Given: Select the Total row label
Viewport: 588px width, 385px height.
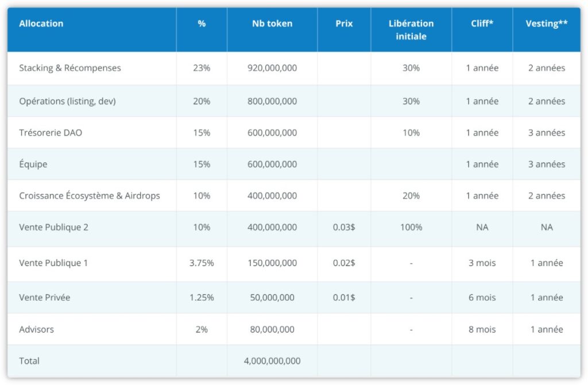Looking at the screenshot, I should [x=29, y=361].
